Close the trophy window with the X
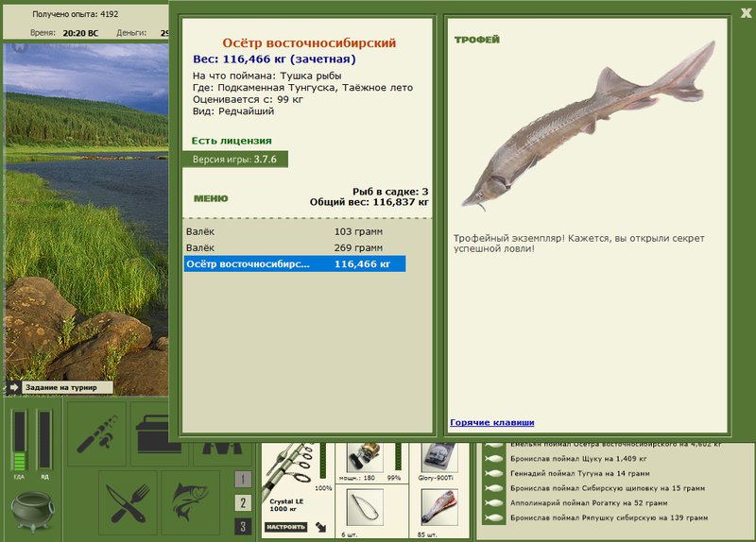 [747, 13]
